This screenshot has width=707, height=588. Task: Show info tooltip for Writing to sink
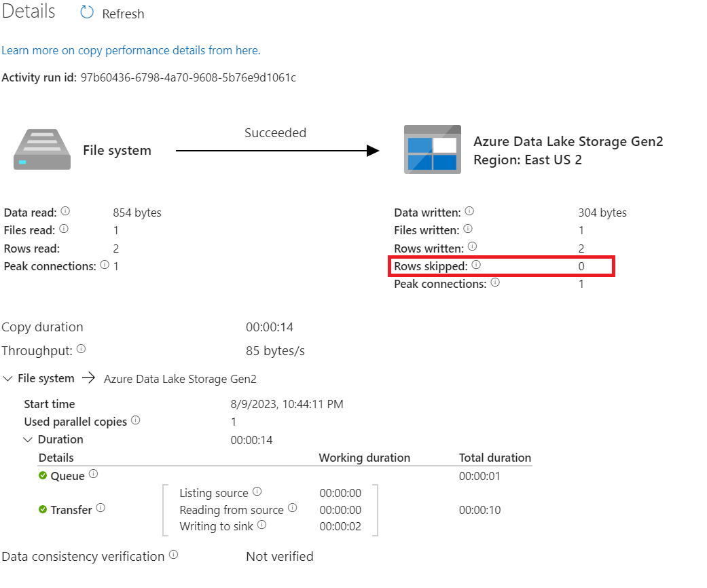[262, 524]
